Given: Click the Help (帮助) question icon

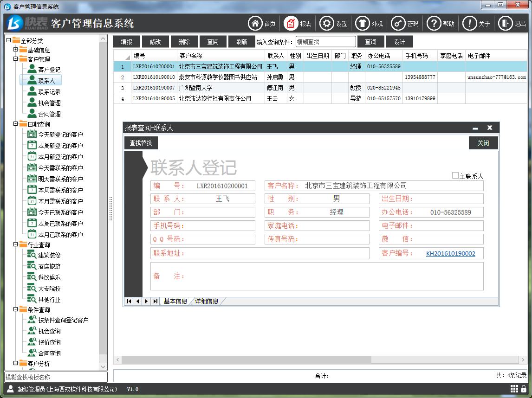Looking at the screenshot, I should point(434,24).
